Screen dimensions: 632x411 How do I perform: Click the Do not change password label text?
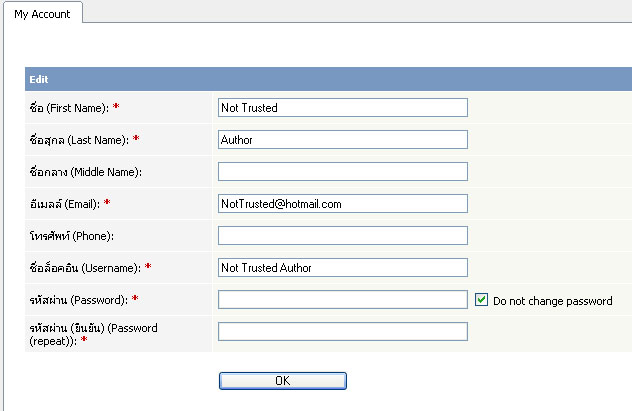pos(553,301)
